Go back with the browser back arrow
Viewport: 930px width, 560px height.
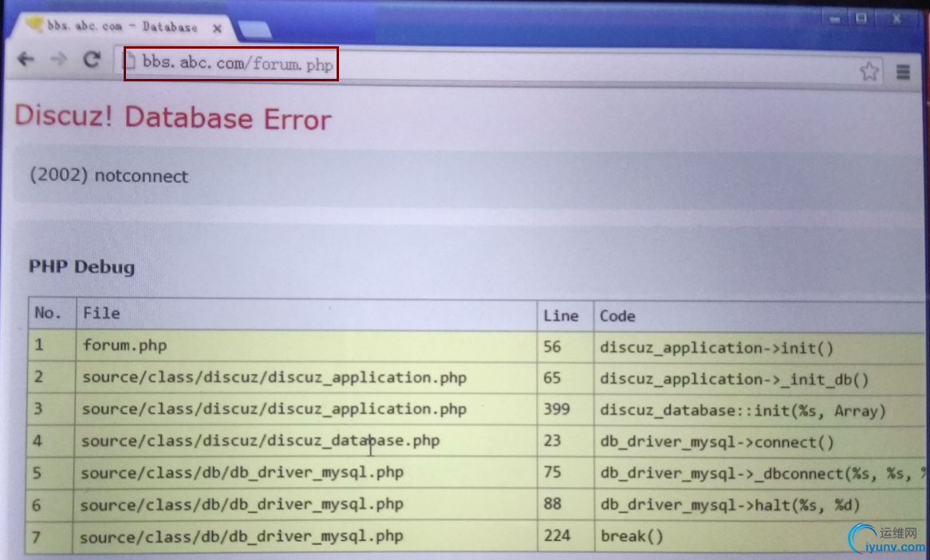[x=26, y=59]
